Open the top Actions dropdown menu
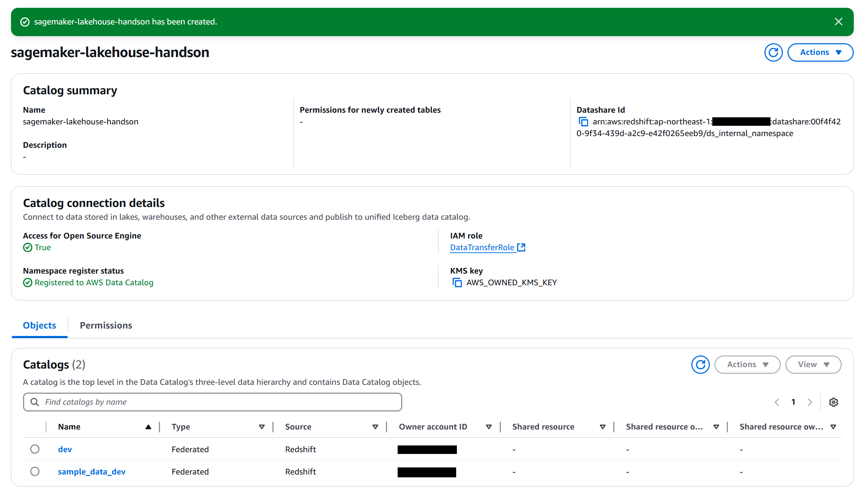The height and width of the screenshot is (494, 868). (820, 52)
